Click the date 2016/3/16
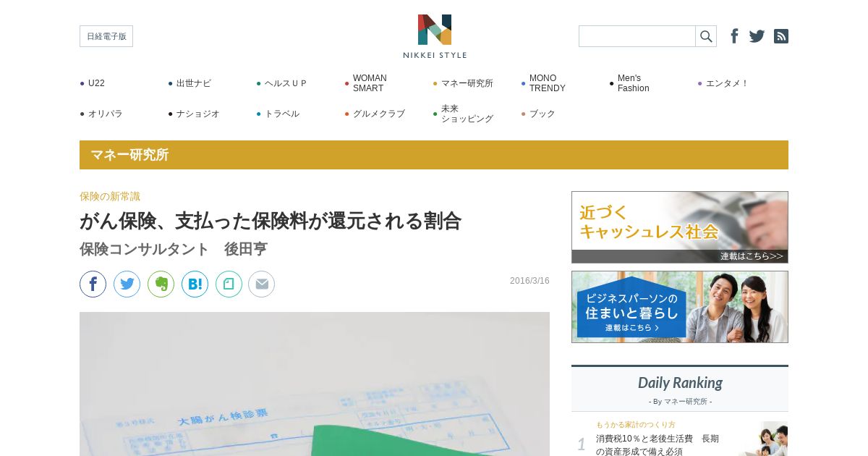 tap(529, 281)
